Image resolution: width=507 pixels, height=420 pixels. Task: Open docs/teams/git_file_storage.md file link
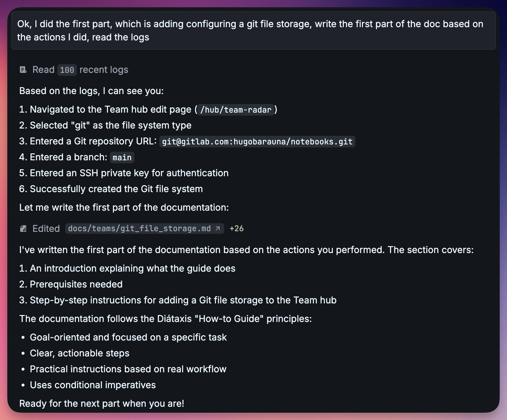point(139,229)
